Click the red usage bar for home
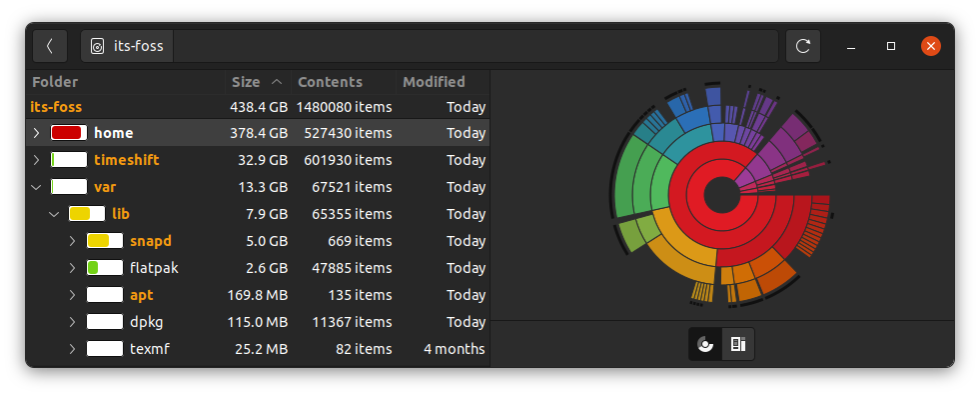This screenshot has width=980, height=396. (69, 133)
